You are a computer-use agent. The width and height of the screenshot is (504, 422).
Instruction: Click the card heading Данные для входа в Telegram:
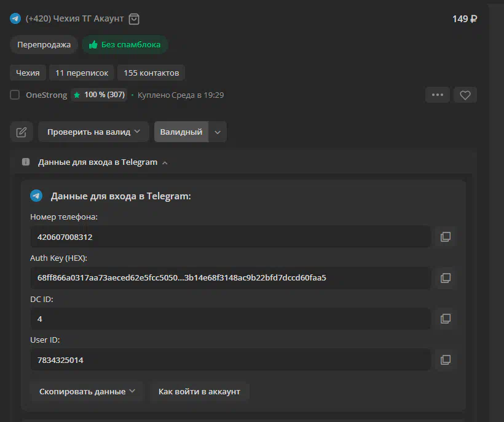121,196
